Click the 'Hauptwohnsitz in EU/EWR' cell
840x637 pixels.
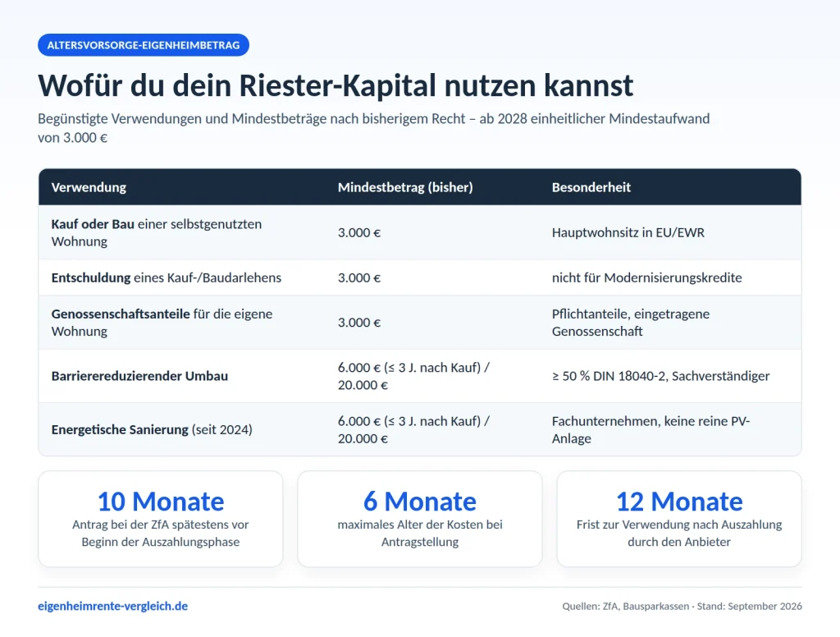(x=628, y=232)
